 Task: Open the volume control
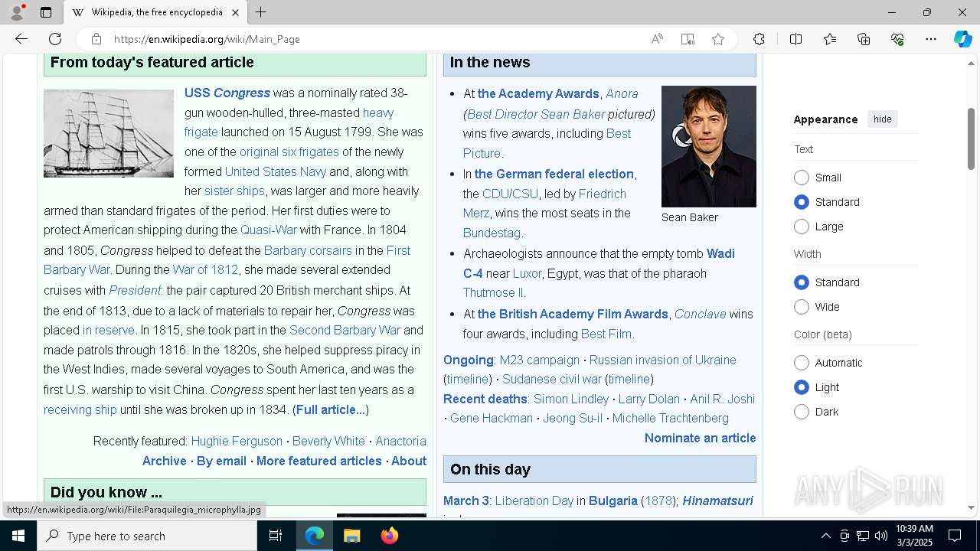880,536
